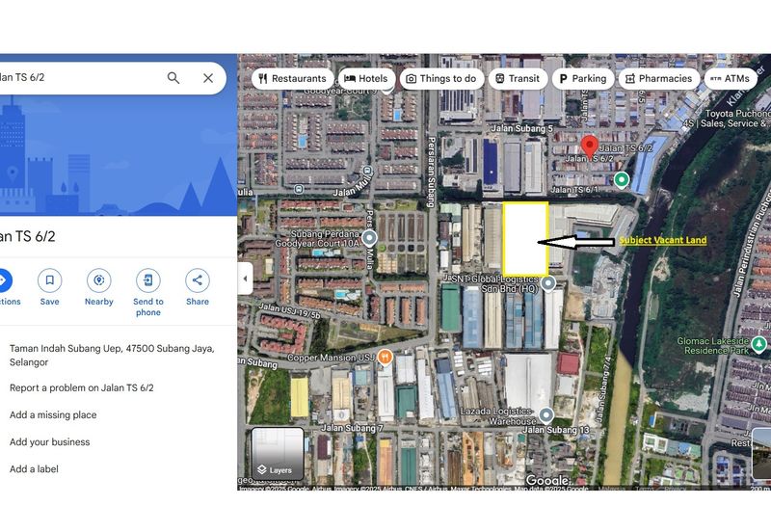Open the Layers map type selector

click(x=278, y=454)
